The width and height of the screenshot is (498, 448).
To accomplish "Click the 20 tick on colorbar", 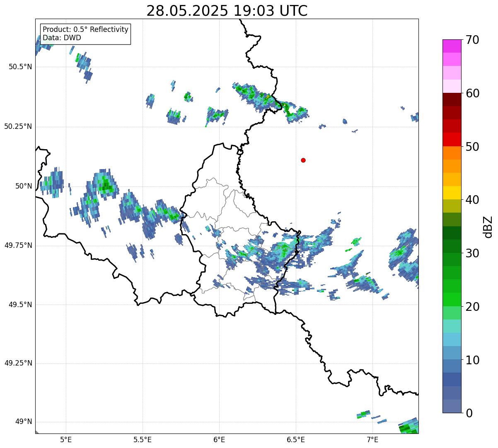I will pos(472,307).
